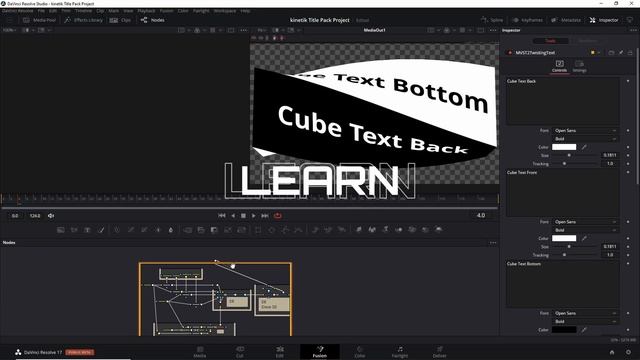This screenshot has height=360, width=640.
Task: Add a pEmitter particle node
Action: point(315,230)
